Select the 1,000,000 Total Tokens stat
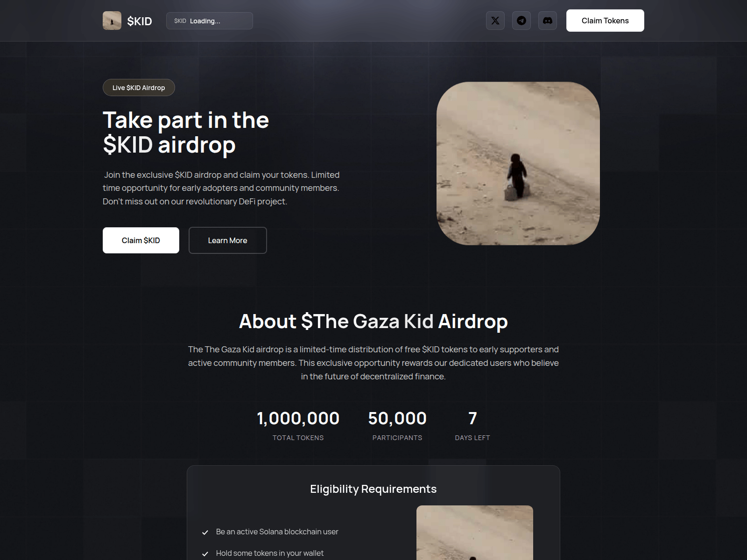This screenshot has width=747, height=560. pos(298,425)
